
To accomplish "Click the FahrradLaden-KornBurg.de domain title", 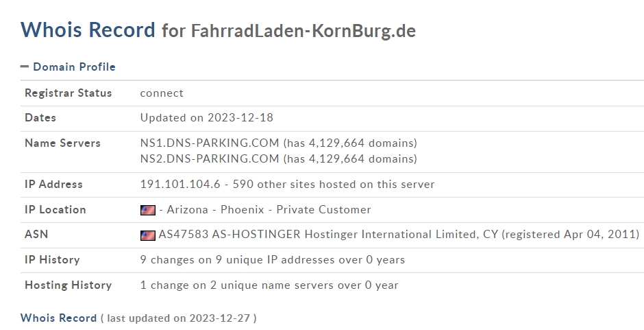I will [x=304, y=32].
